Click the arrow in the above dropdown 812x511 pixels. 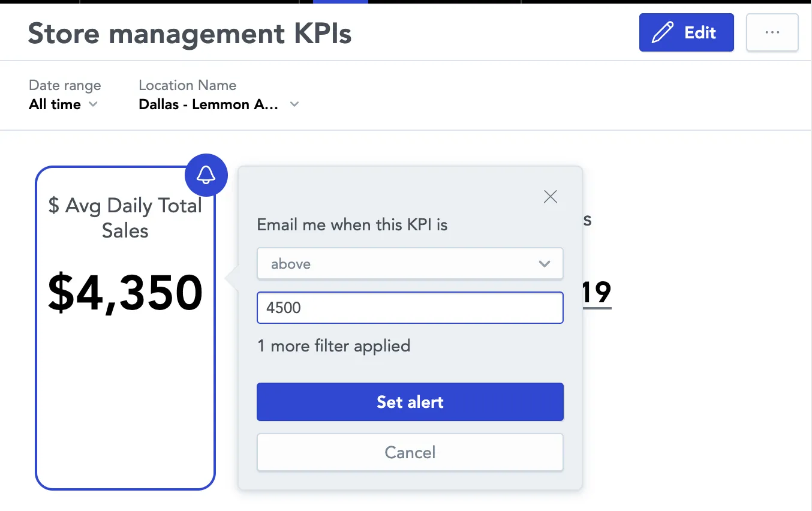544,264
